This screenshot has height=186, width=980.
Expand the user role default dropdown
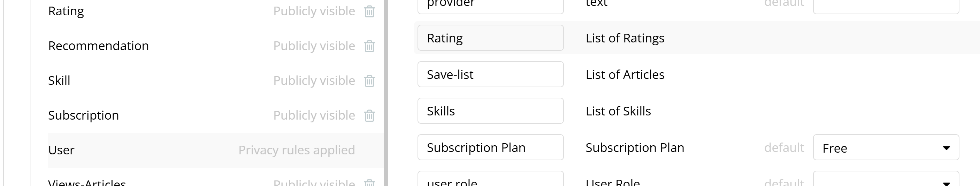(x=886, y=181)
